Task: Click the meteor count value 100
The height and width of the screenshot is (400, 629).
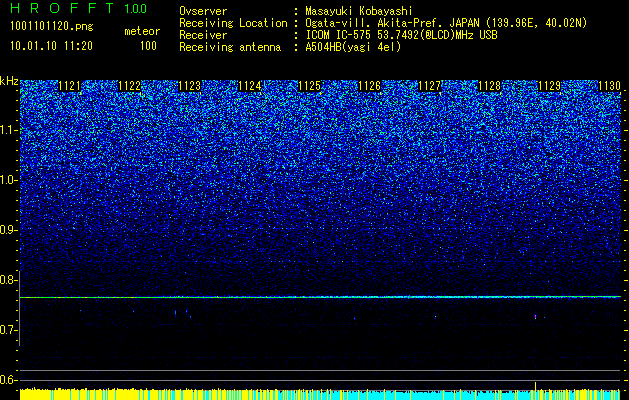Action: point(148,46)
